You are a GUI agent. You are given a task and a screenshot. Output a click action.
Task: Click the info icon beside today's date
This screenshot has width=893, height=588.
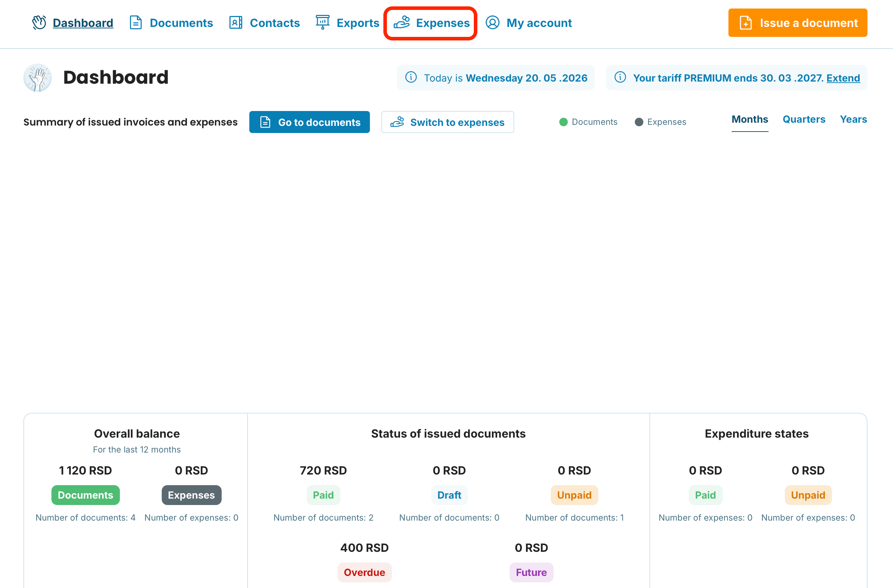[411, 77]
